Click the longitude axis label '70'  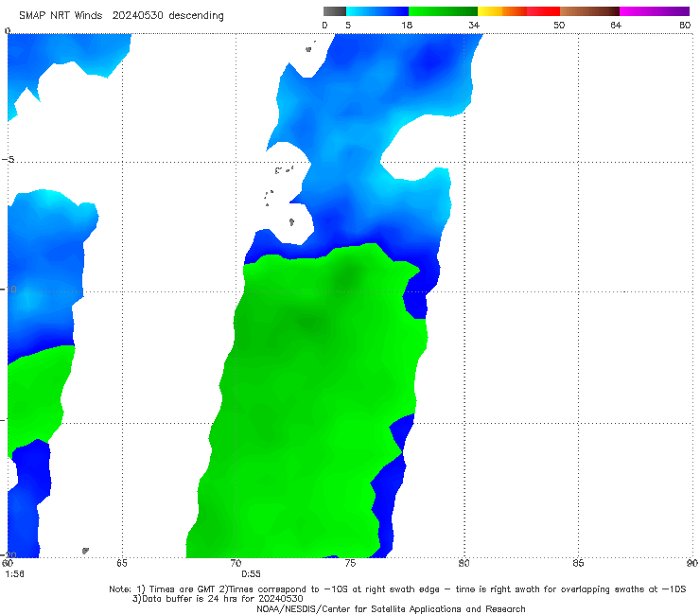pyautogui.click(x=236, y=563)
